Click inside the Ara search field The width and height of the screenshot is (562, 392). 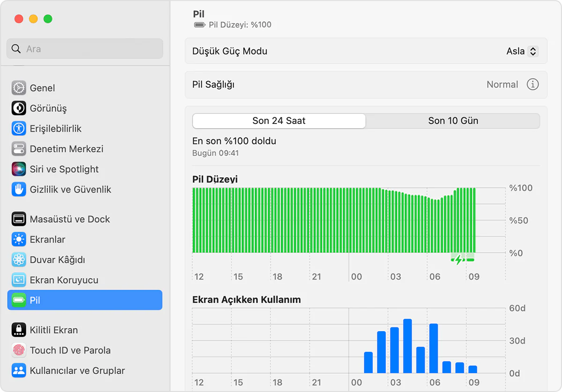click(x=84, y=48)
